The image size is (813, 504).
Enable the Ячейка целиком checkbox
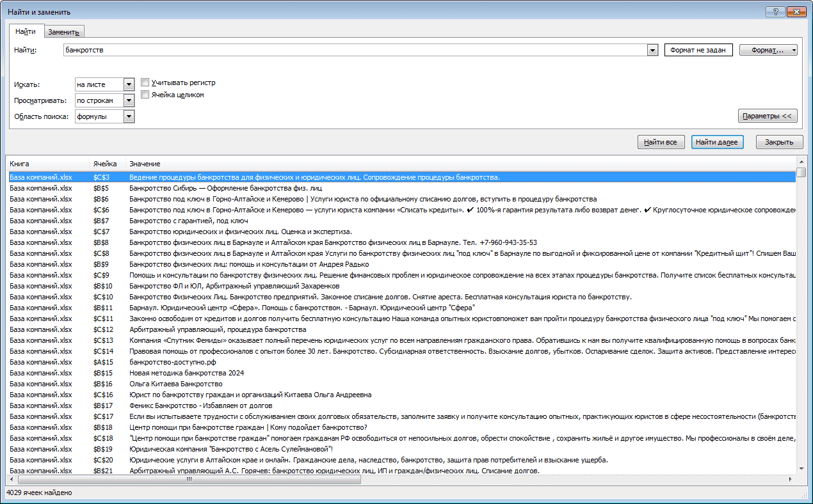tap(145, 95)
